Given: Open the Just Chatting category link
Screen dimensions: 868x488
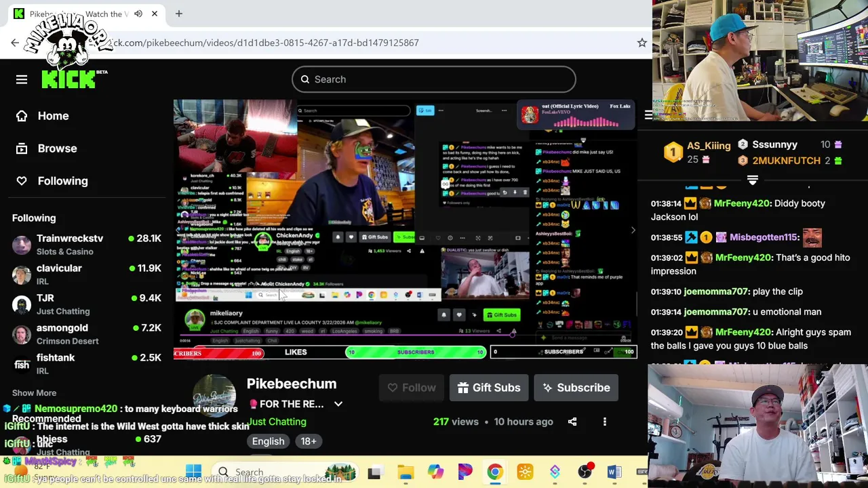Looking at the screenshot, I should coord(277,422).
